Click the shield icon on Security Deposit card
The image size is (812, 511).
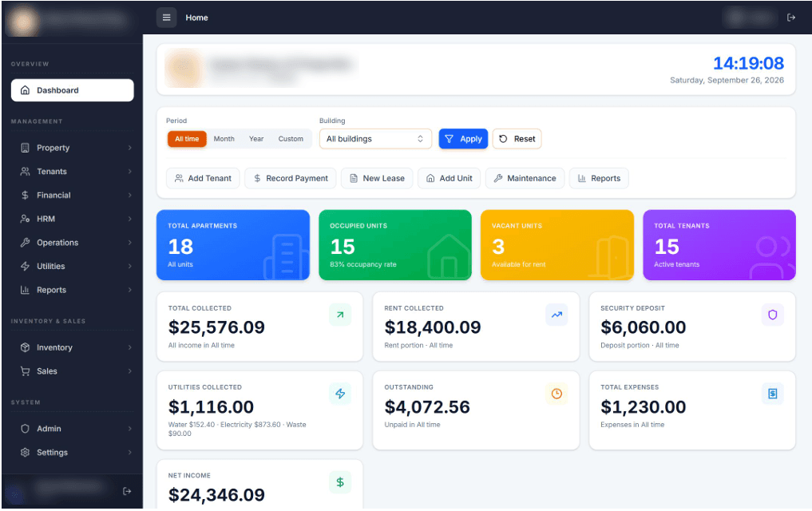773,315
